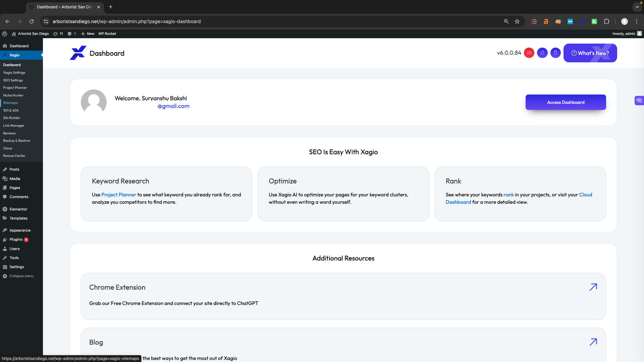This screenshot has height=362, width=644.
Task: Open Tools in the sidebar
Action: [x=21, y=258]
